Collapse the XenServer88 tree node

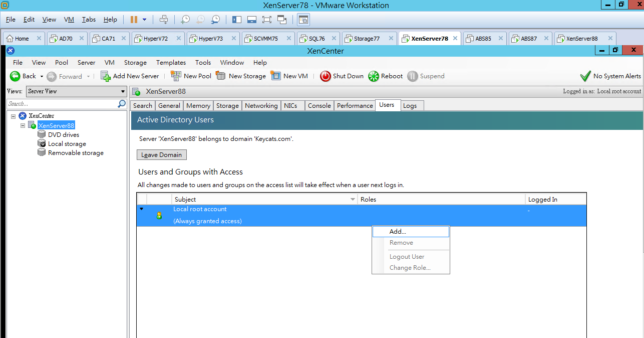click(x=23, y=125)
